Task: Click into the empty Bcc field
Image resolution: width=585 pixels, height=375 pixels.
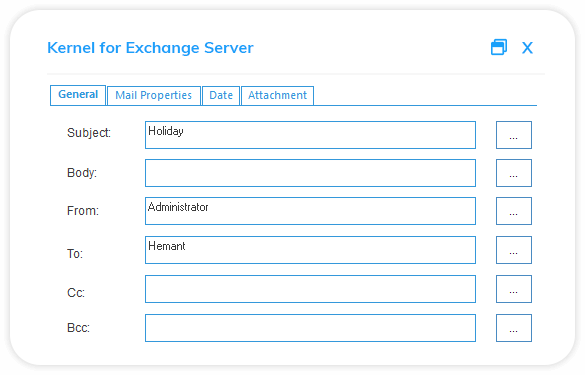Action: [x=310, y=328]
